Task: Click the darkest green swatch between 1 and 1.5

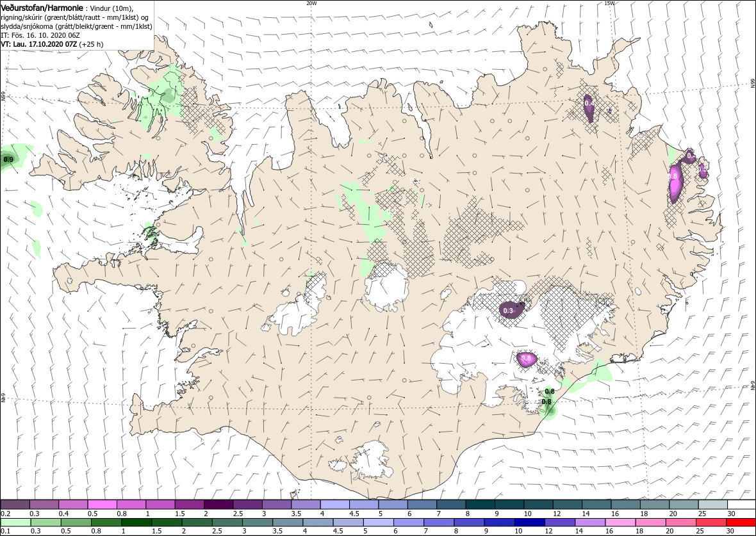Action: (x=137, y=523)
